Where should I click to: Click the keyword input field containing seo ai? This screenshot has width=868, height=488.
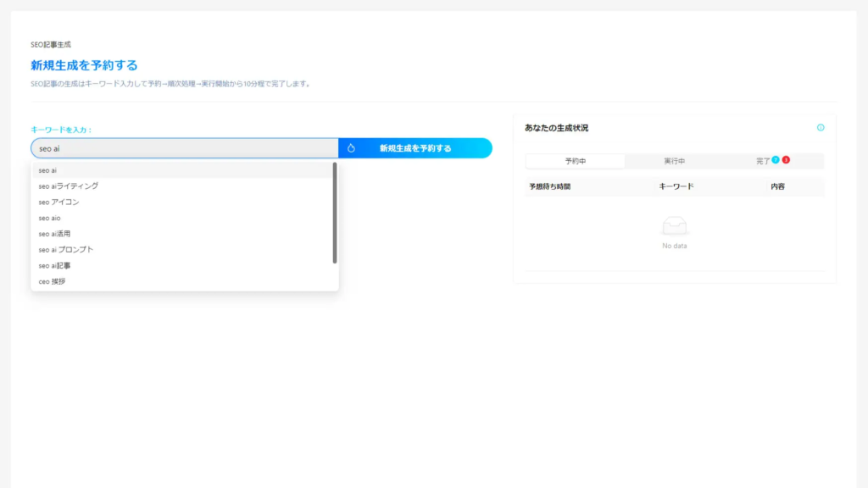click(185, 148)
